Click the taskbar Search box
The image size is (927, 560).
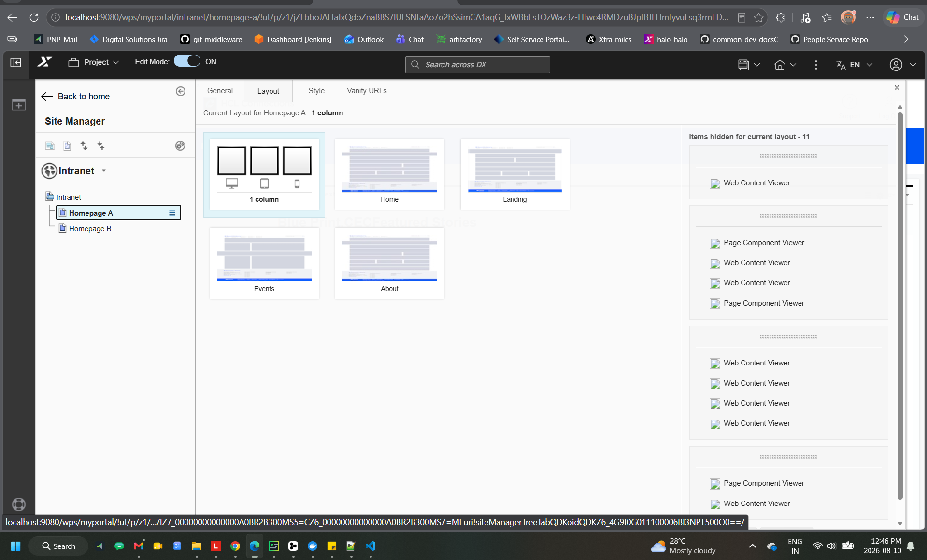click(x=58, y=546)
